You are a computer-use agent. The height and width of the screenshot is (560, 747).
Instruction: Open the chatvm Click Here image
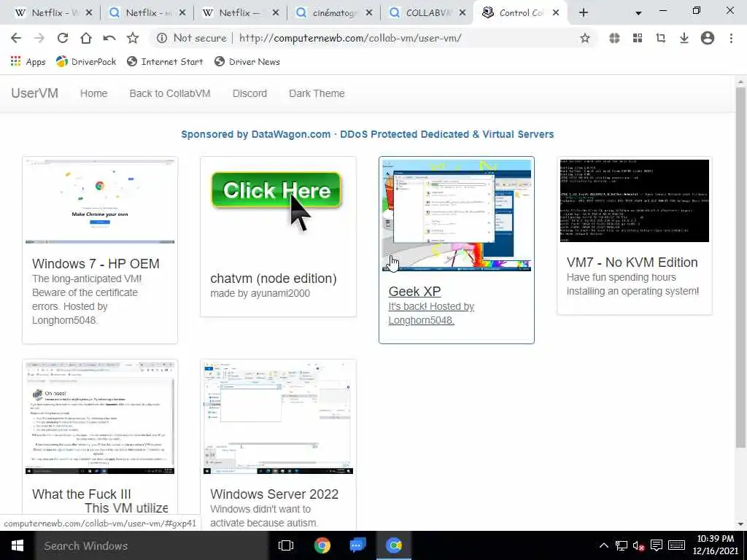click(276, 201)
